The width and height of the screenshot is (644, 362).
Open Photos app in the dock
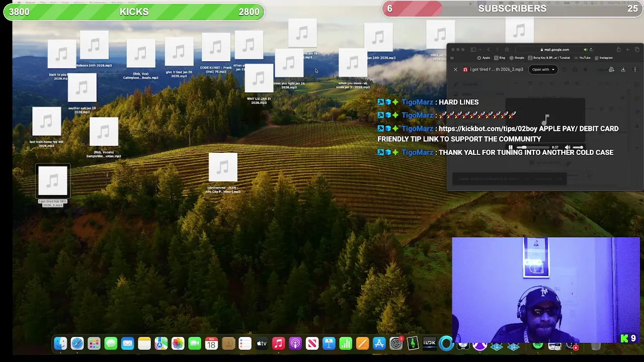click(178, 343)
